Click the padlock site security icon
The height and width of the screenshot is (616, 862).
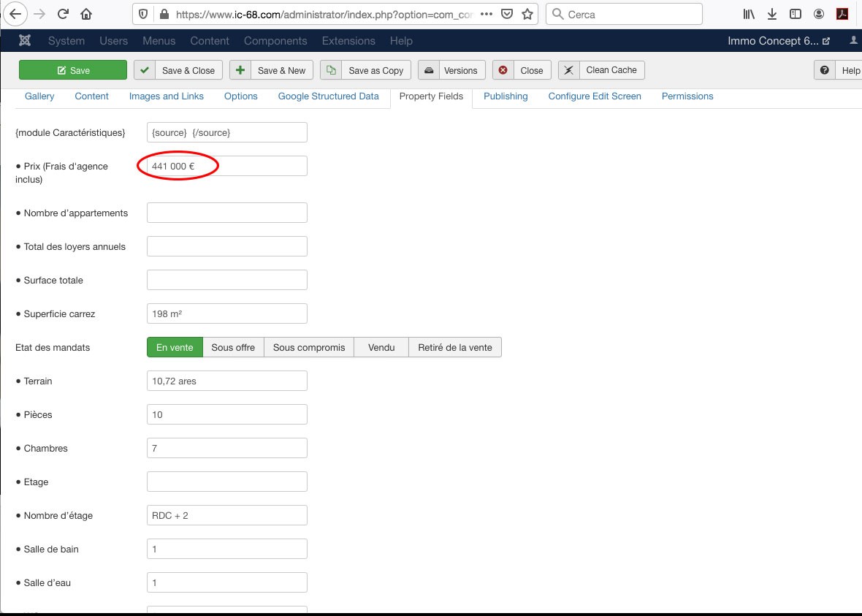(164, 15)
